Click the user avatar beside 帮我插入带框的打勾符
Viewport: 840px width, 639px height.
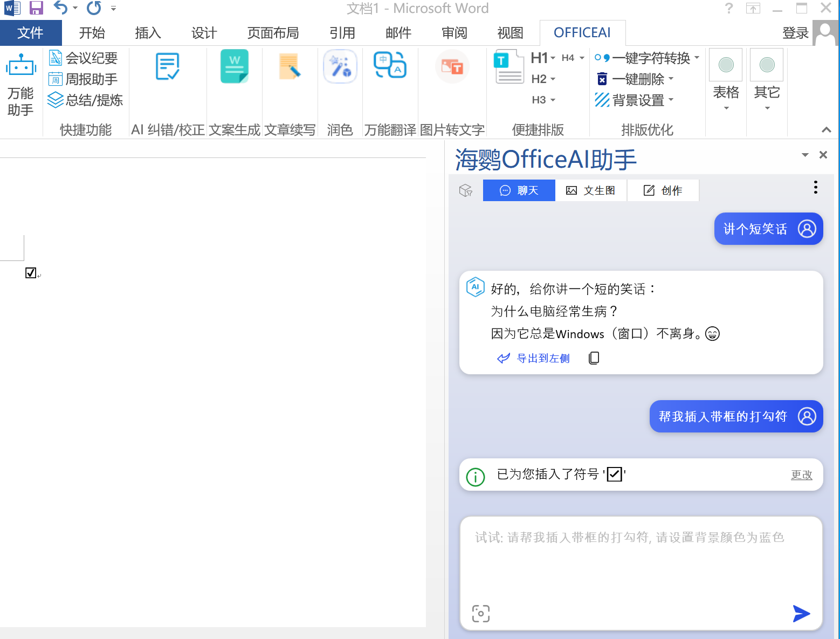pyautogui.click(x=807, y=416)
